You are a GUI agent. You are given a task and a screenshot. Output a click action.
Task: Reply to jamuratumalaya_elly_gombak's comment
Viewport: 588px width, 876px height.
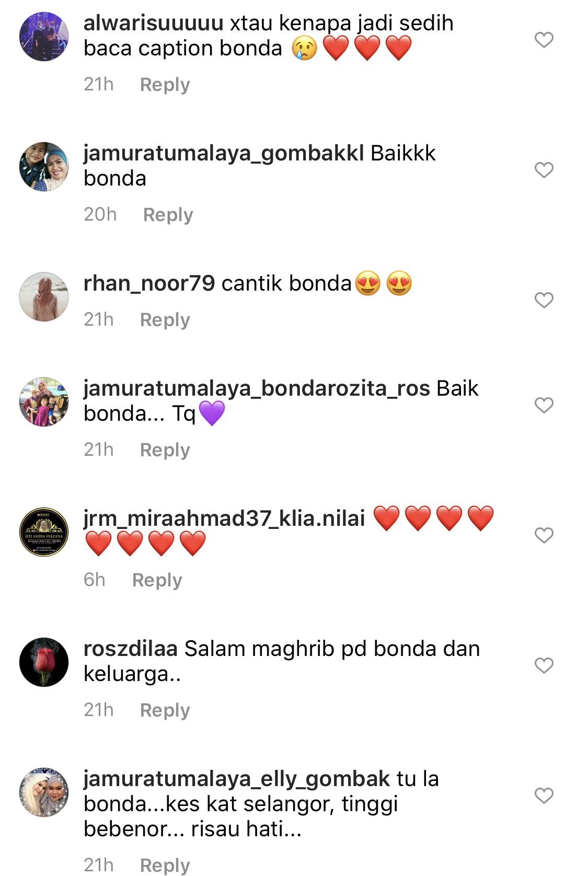click(165, 866)
